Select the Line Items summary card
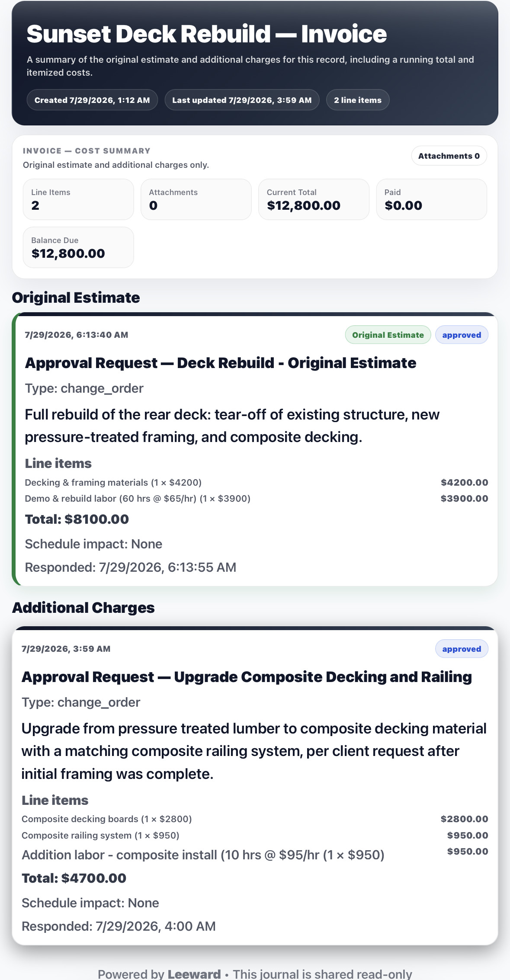The width and height of the screenshot is (510, 980). [x=78, y=199]
